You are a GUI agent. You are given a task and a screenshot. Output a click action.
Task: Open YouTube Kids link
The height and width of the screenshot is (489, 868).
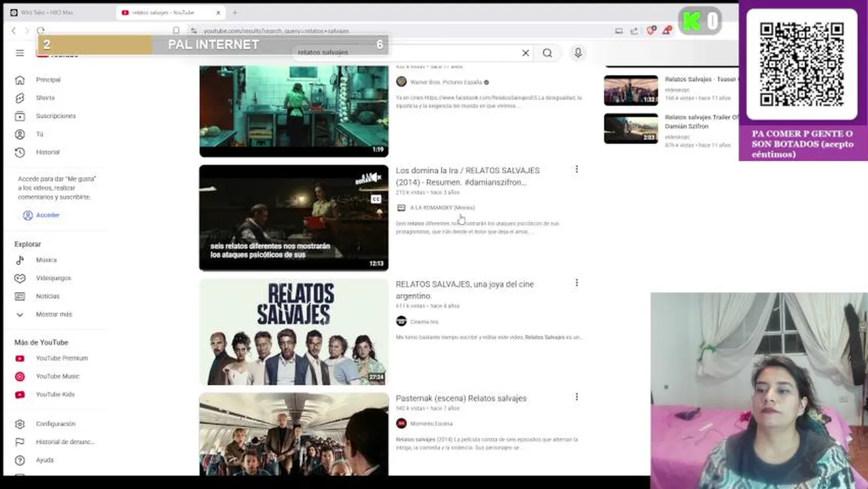(55, 395)
